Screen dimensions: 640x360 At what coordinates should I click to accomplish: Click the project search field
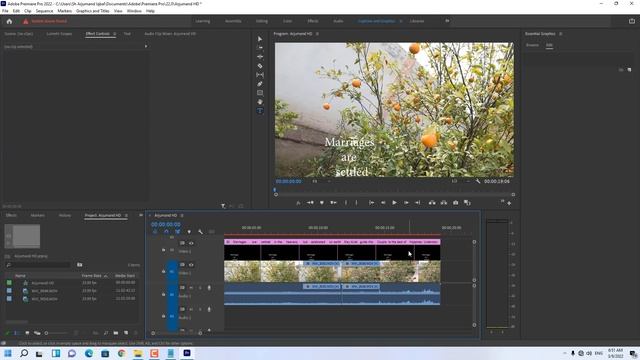pyautogui.click(x=38, y=265)
